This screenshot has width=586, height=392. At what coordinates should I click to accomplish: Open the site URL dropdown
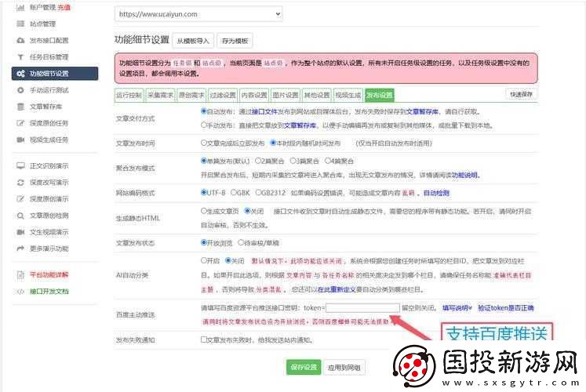(x=198, y=14)
